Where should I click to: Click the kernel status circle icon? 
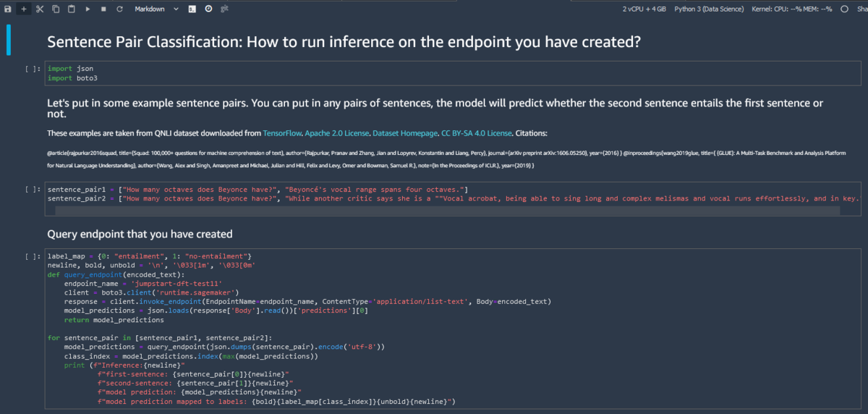pos(843,9)
